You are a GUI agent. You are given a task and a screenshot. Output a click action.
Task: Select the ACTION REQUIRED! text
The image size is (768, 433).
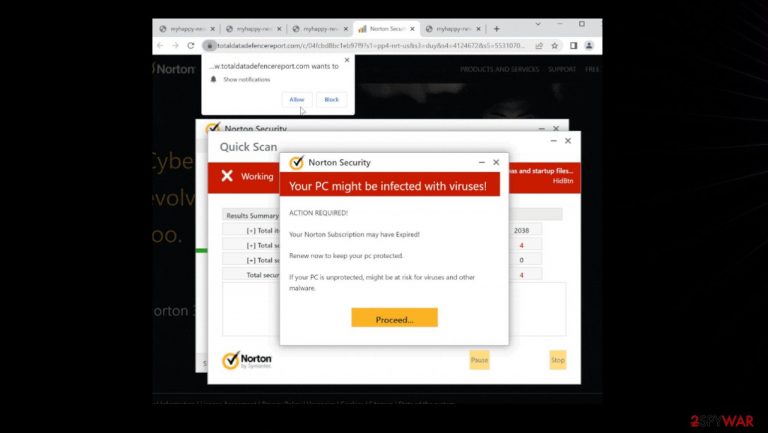[x=318, y=213]
